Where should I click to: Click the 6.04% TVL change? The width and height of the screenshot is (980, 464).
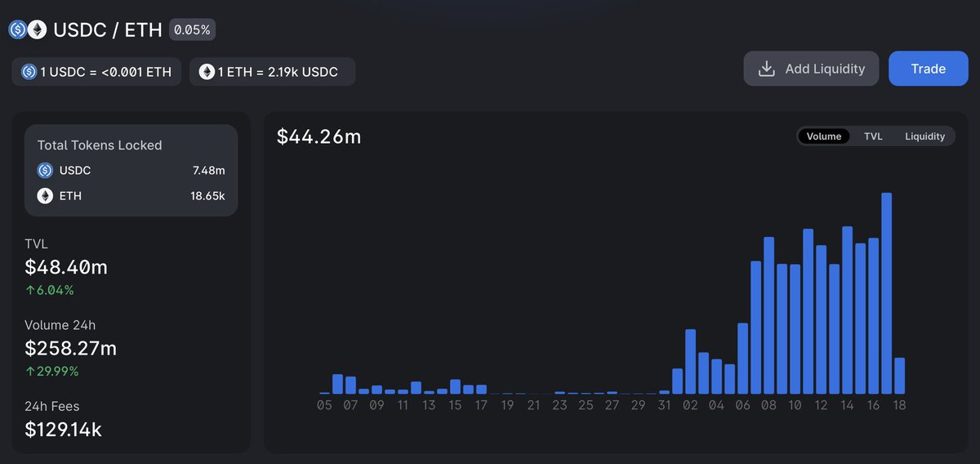[x=56, y=290]
